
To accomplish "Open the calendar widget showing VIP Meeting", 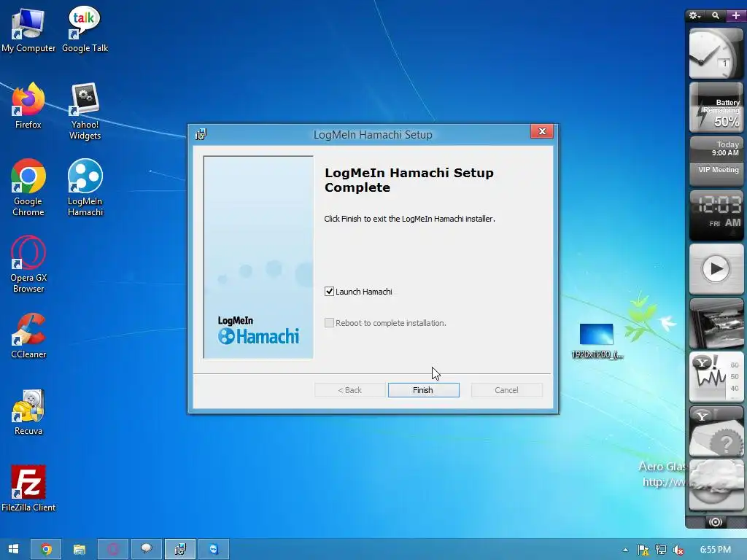I will 716,161.
